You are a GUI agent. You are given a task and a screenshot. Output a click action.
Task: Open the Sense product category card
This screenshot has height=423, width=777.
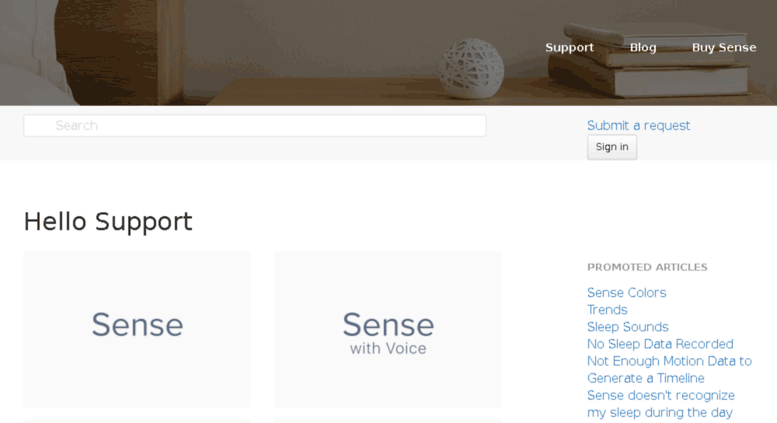pyautogui.click(x=137, y=329)
